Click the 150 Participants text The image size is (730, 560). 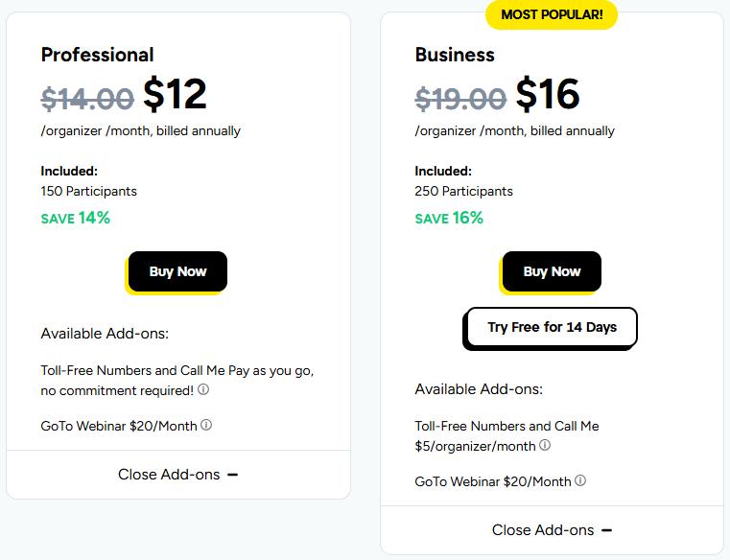click(x=88, y=191)
